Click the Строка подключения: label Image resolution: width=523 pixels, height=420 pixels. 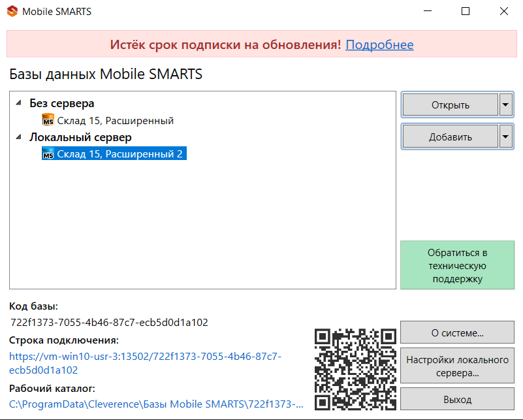point(64,340)
